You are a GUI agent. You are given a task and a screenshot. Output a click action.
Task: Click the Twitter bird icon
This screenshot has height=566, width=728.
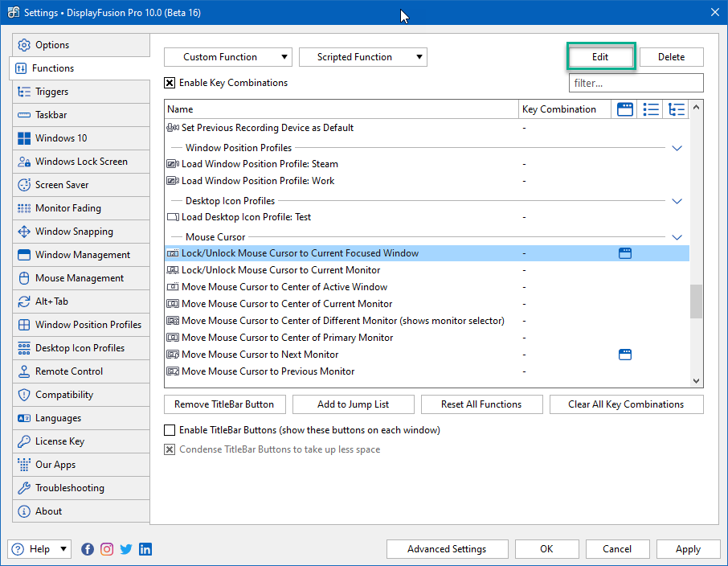[x=126, y=549]
